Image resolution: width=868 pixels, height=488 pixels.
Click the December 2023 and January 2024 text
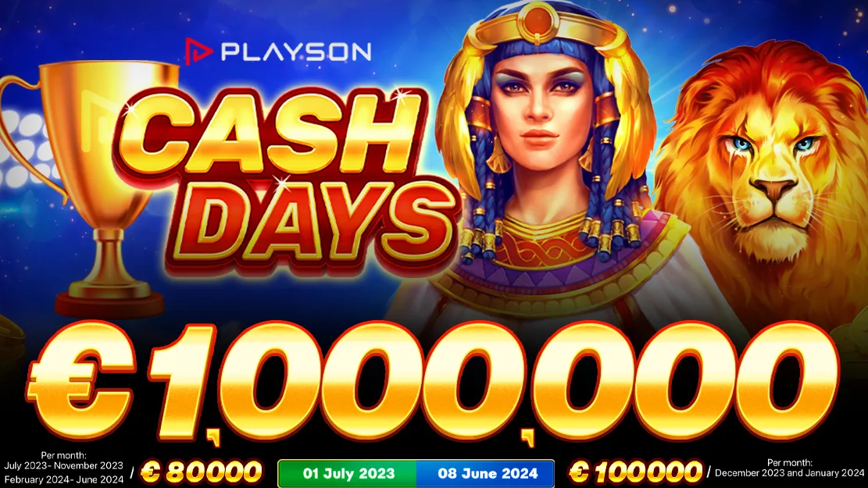(789, 474)
